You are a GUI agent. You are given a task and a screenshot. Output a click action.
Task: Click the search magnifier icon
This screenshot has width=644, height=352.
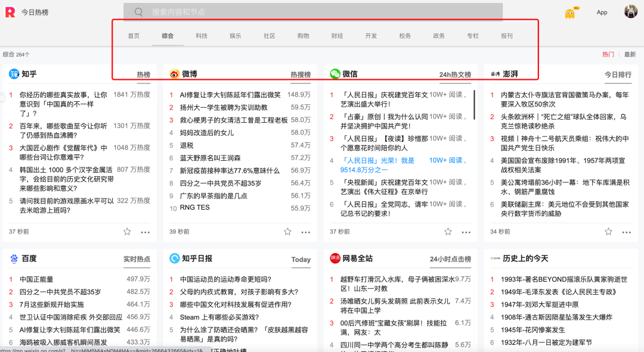coord(138,12)
